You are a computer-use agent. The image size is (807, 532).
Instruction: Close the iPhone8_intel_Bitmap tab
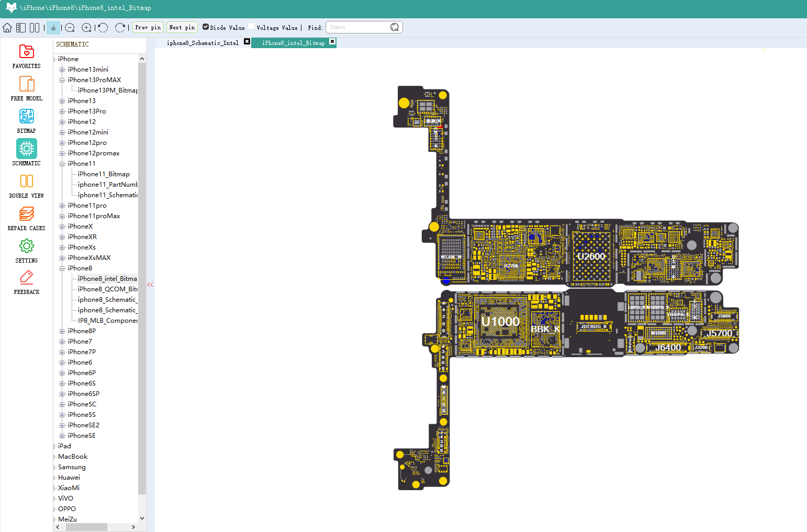(332, 41)
